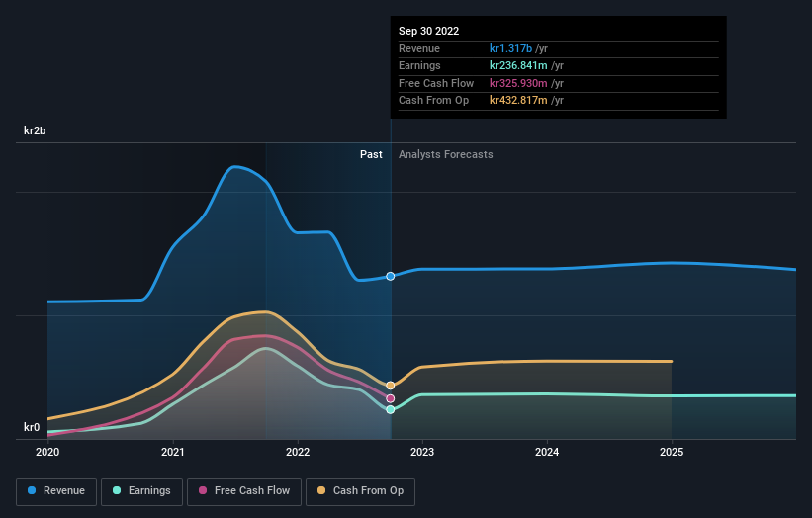Toggle the Cash From Op legend button
Viewport: 812px width, 518px height.
[360, 491]
